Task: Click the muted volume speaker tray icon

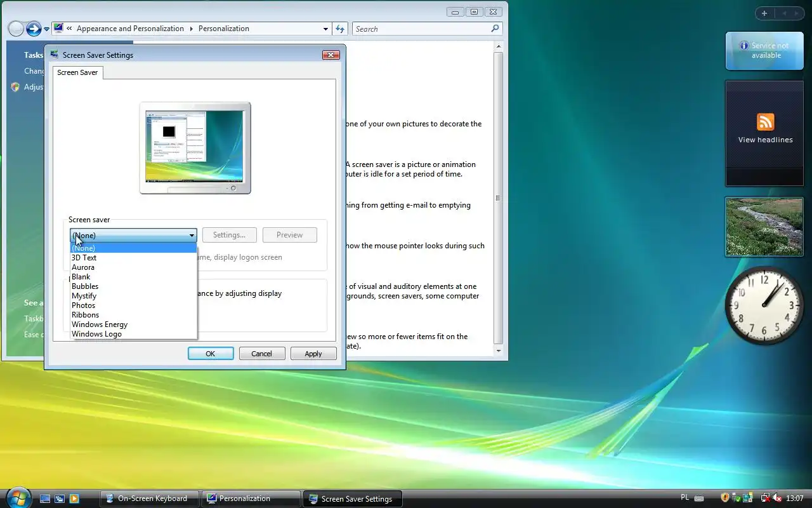Action: pos(776,498)
